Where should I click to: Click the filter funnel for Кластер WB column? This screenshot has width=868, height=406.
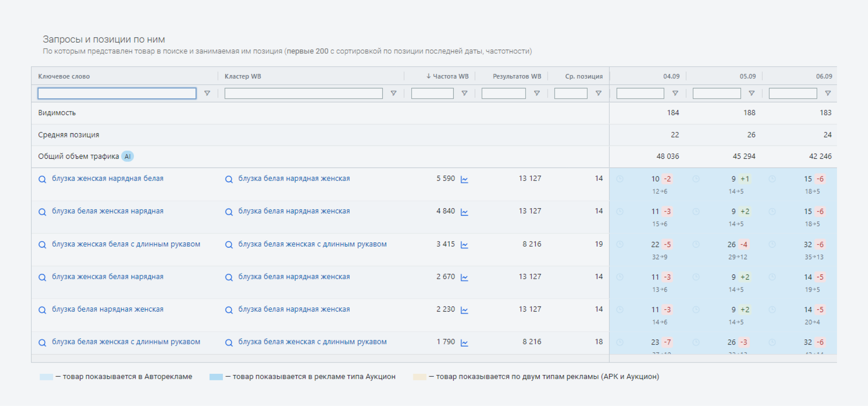pyautogui.click(x=393, y=93)
